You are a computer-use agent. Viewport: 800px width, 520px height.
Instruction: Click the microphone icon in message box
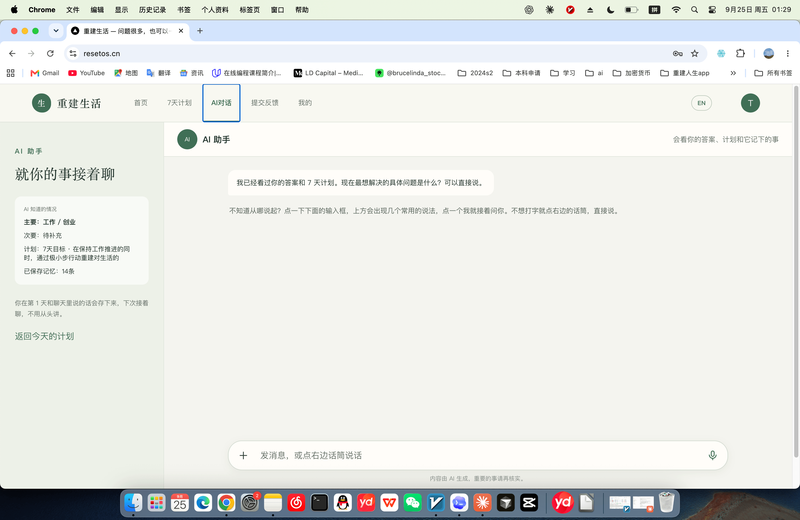[712, 455]
